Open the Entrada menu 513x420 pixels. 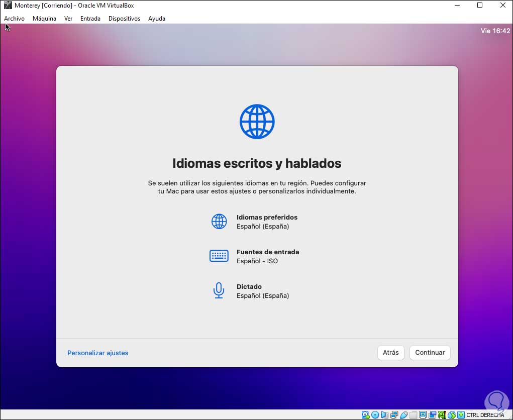90,19
